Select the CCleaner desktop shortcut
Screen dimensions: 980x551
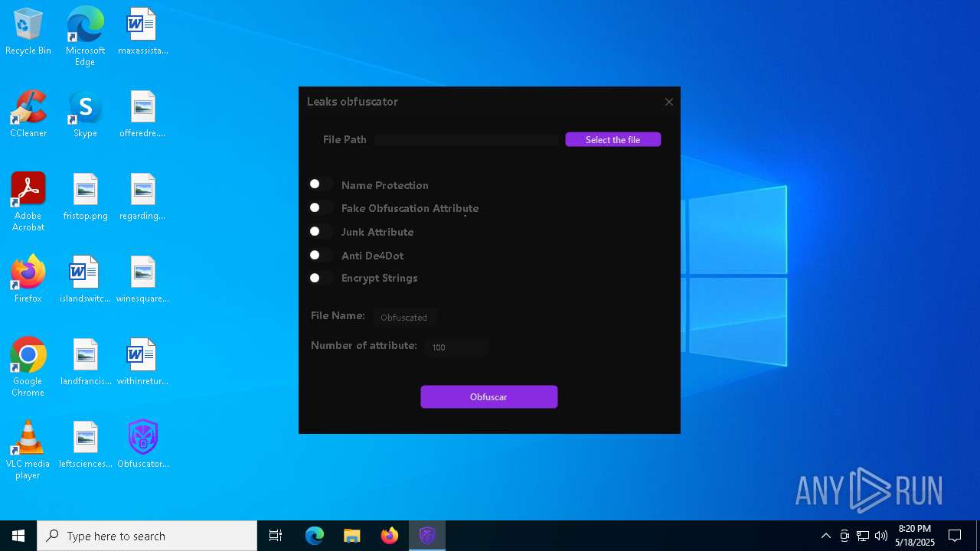click(28, 115)
